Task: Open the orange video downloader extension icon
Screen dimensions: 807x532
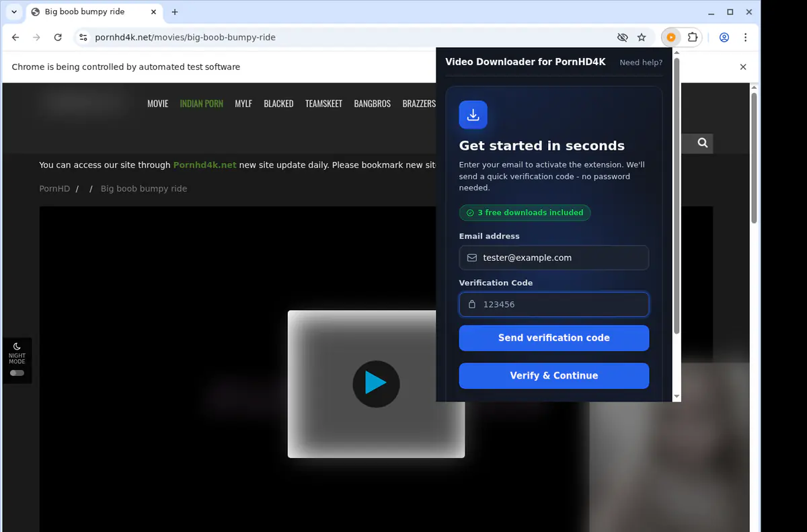Action: pos(670,38)
